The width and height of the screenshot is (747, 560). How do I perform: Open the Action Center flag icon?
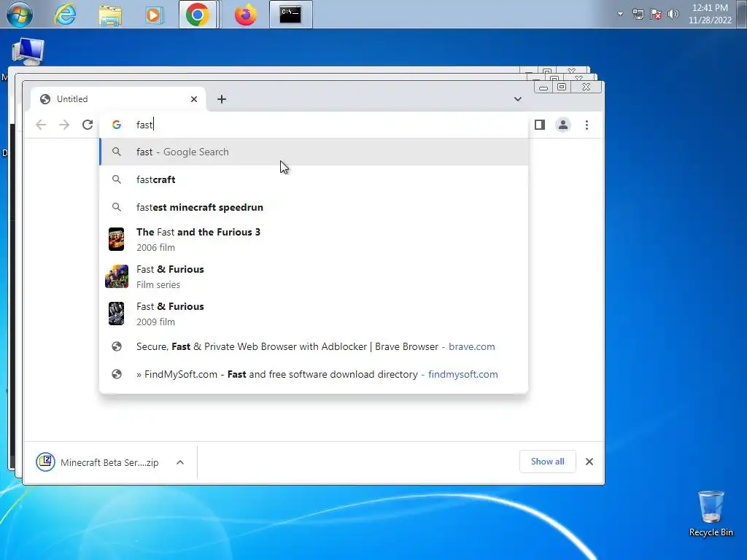pyautogui.click(x=656, y=14)
